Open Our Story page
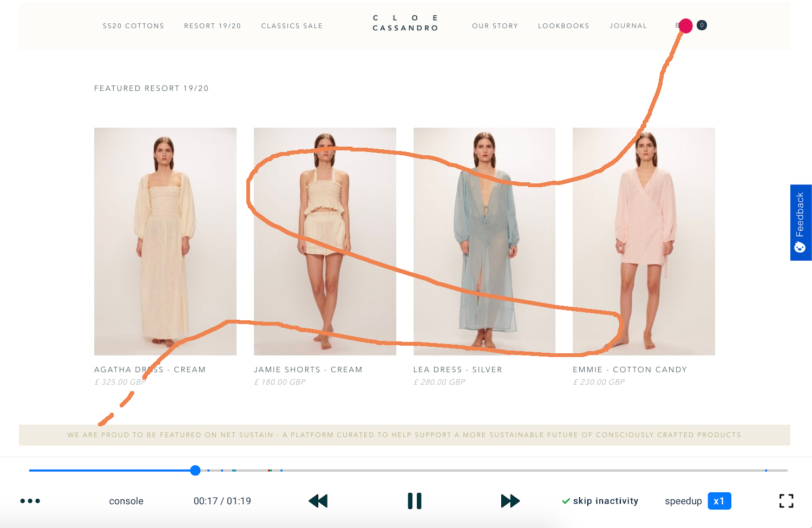Viewport: 812px width, 528px height. (x=495, y=26)
